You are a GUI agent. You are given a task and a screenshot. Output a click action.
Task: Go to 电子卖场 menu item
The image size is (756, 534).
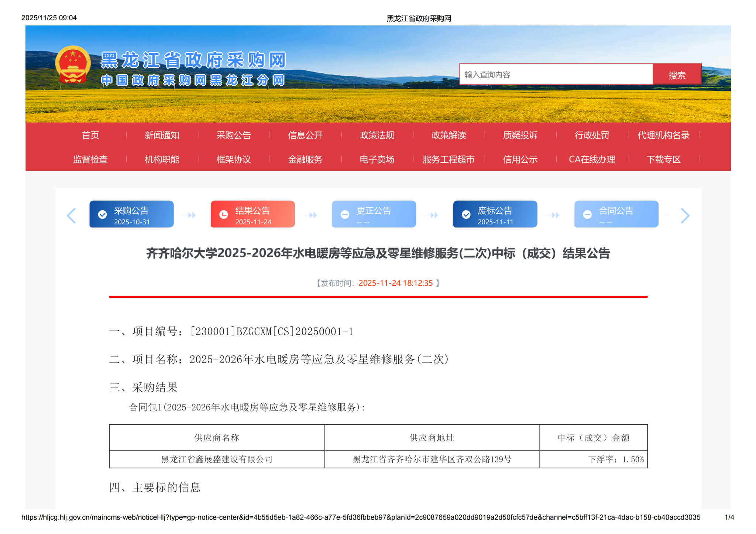pos(377,159)
